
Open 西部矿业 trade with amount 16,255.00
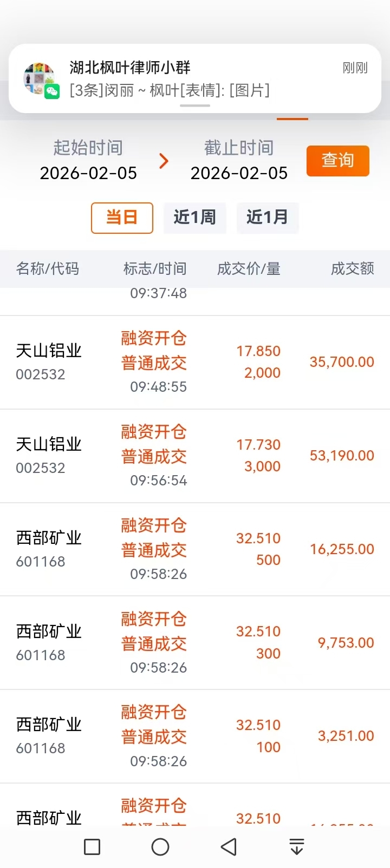point(195,549)
